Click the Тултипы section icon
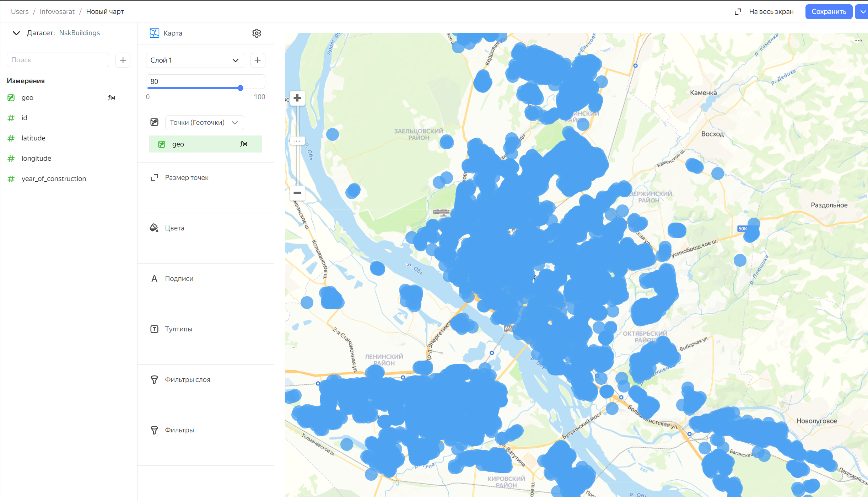This screenshot has width=868, height=501. [154, 329]
